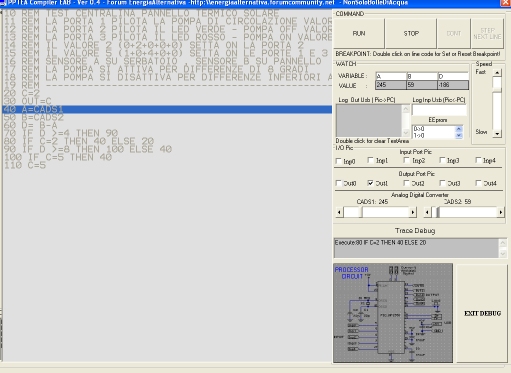Toggle the Out0 output port checkbox

point(339,183)
